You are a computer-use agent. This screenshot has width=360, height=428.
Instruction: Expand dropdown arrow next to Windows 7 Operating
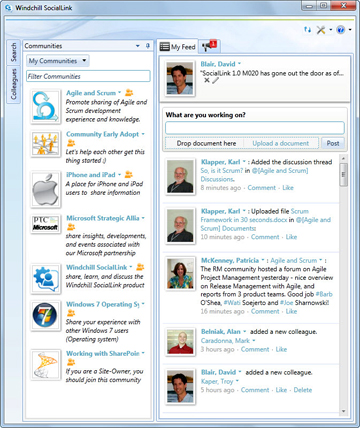[143, 304]
